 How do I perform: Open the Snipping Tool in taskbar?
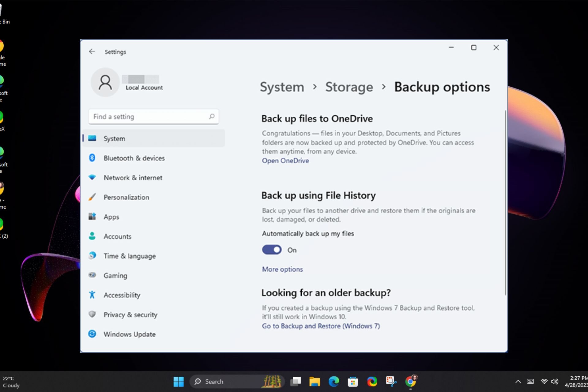click(391, 382)
